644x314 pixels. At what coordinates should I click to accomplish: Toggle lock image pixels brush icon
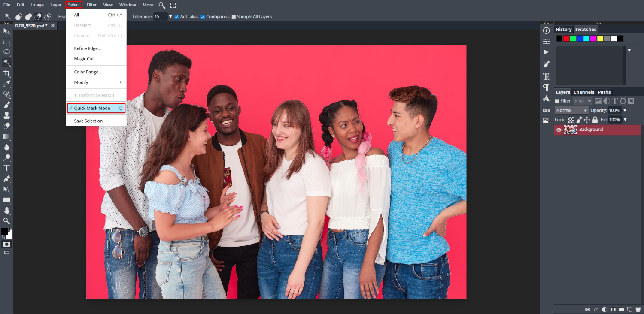point(579,120)
